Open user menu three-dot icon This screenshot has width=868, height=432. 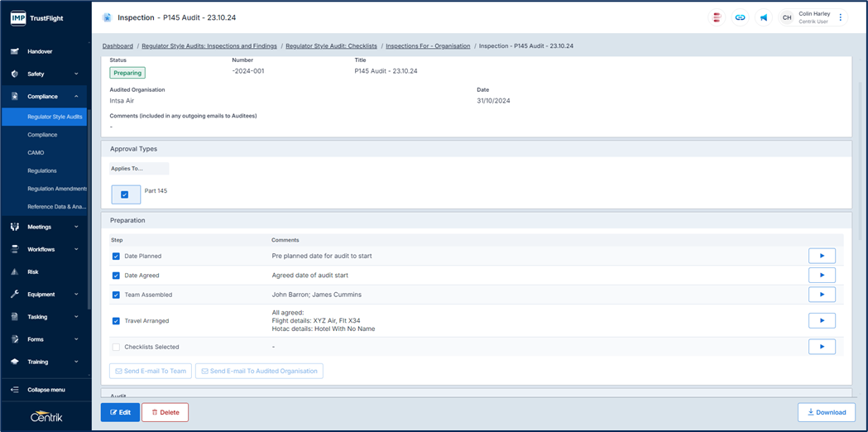tap(841, 17)
